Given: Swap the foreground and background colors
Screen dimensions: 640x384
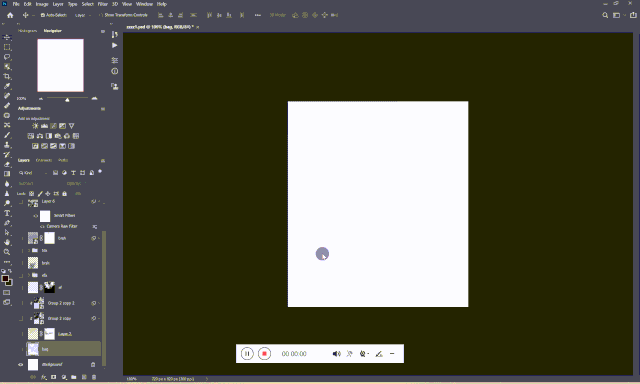Looking at the screenshot, I should 10,271.
